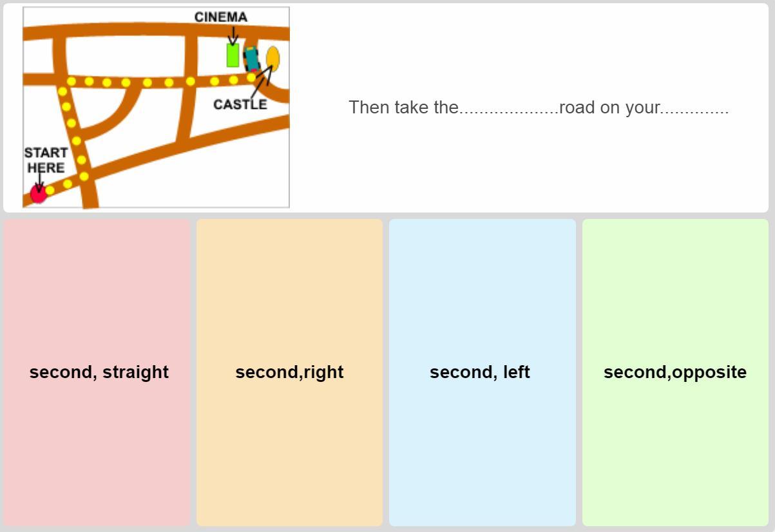Viewport: 775px width, 532px height.
Task: Click the last yellow route dot beside the car
Action: [x=251, y=77]
